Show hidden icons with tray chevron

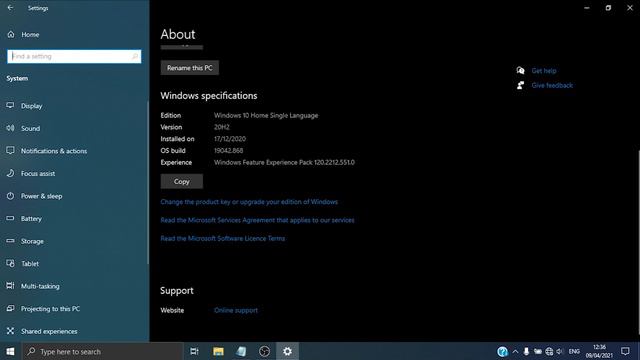(x=515, y=351)
